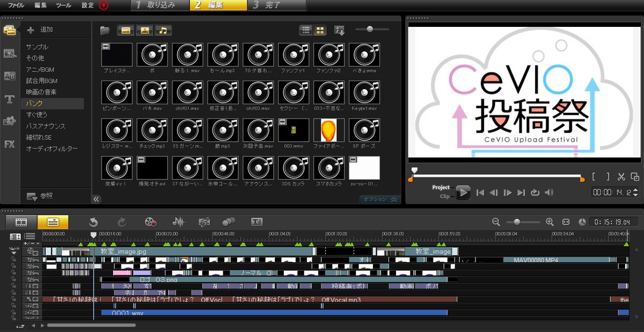The height and width of the screenshot is (332, 644).
Task: Toggle video clips filter in library
Action: pos(126,30)
